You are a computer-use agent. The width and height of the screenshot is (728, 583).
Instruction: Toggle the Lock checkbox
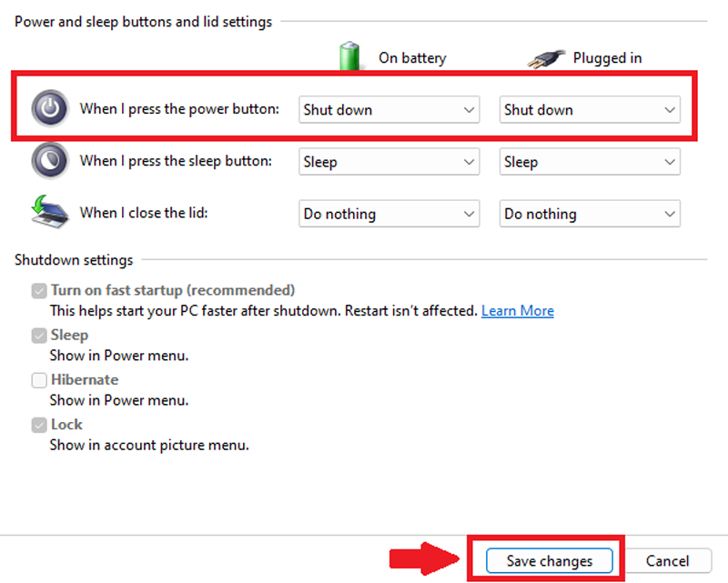coord(39,425)
